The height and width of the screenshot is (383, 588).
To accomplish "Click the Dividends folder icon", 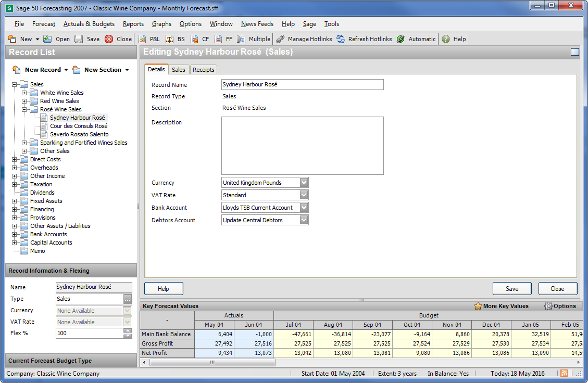I will click(x=24, y=193).
